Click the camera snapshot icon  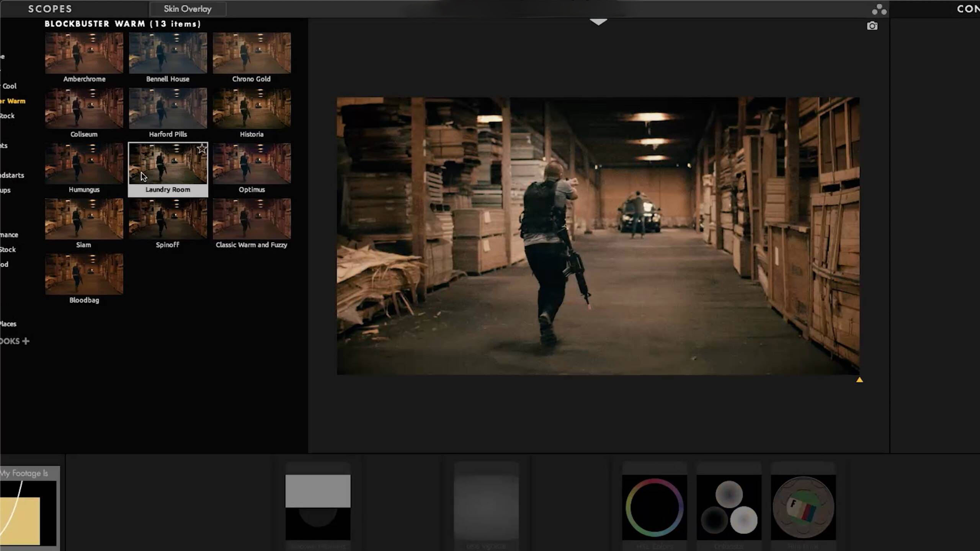point(872,26)
